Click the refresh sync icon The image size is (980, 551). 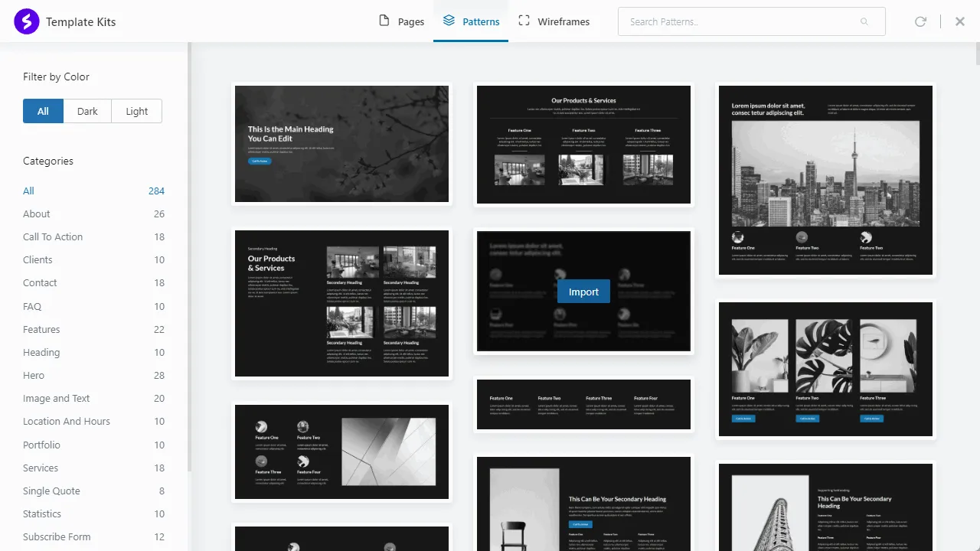tap(920, 21)
